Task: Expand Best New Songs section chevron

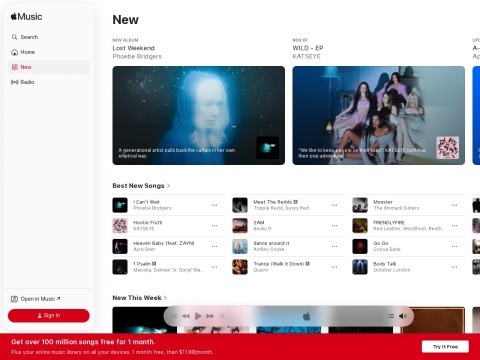Action: pos(168,186)
